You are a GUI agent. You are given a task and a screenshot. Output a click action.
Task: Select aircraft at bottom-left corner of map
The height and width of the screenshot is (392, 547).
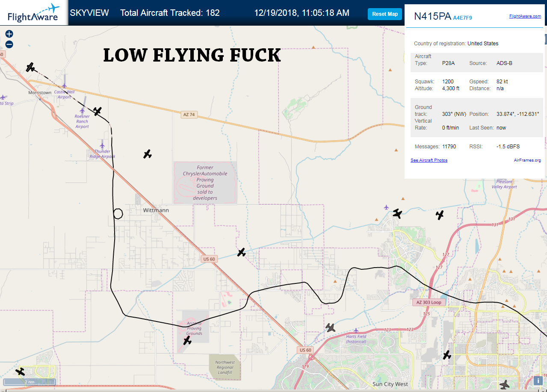(x=20, y=371)
